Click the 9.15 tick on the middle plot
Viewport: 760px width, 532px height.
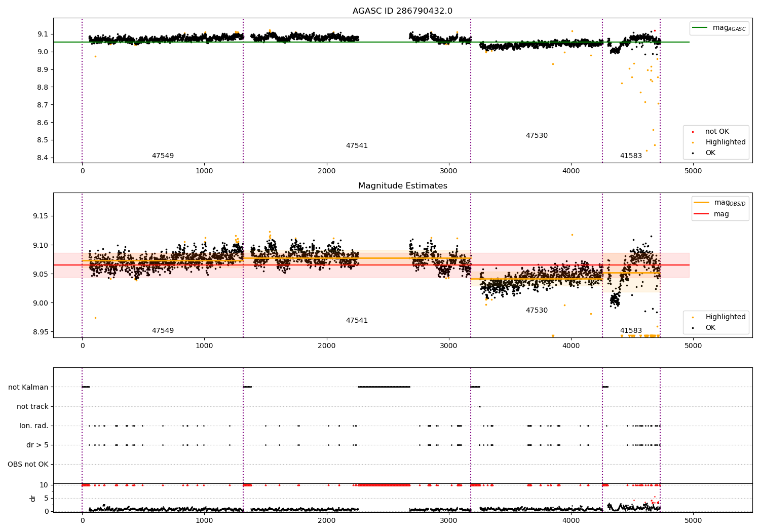point(41,216)
